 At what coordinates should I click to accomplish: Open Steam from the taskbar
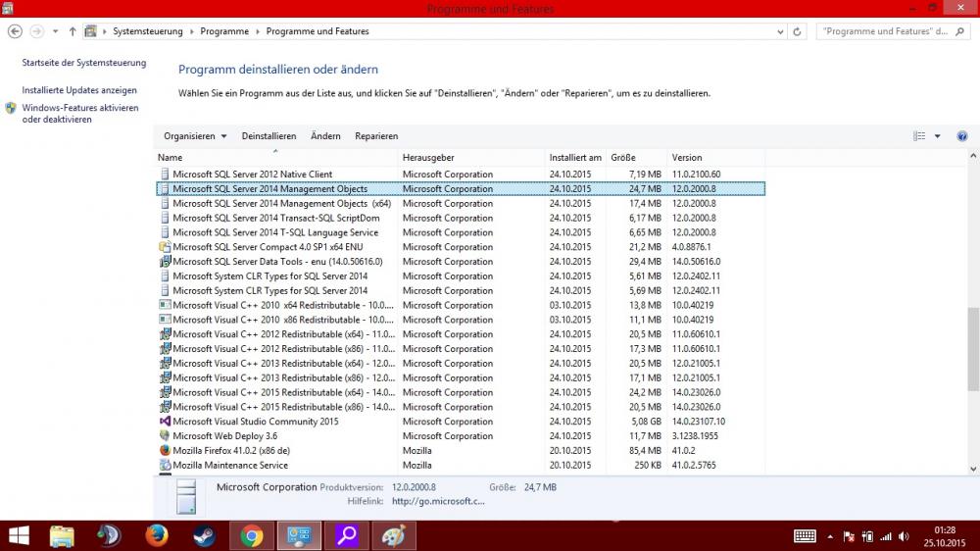205,536
